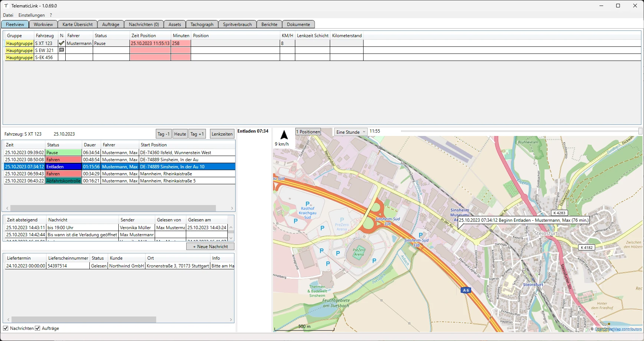644x341 pixels.
Task: Switch to the Spritverbrauch tab
Action: (237, 25)
